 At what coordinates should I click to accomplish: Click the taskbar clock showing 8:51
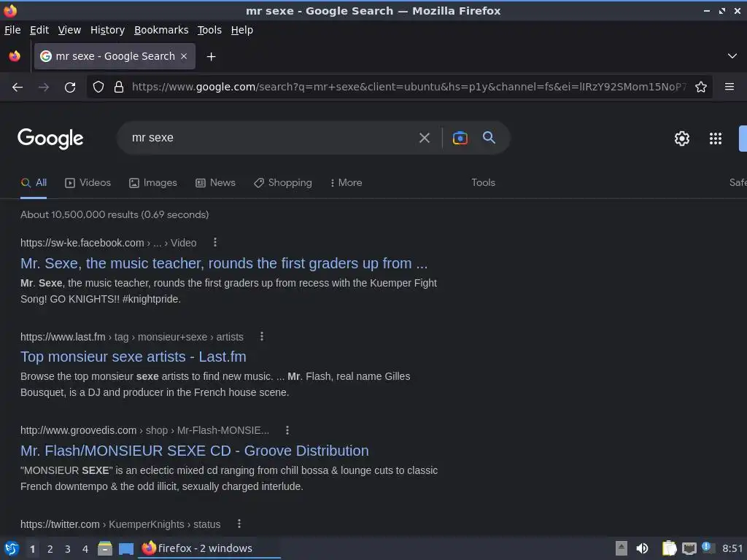coord(732,548)
